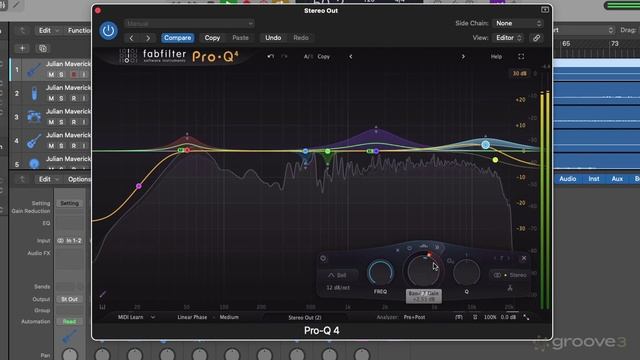Click the Paste button in plugin header
Image resolution: width=640 pixels, height=360 pixels.
click(x=240, y=38)
